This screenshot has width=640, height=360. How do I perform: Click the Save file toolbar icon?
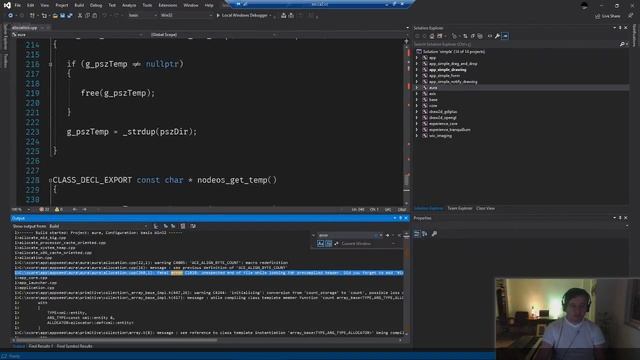(62, 16)
